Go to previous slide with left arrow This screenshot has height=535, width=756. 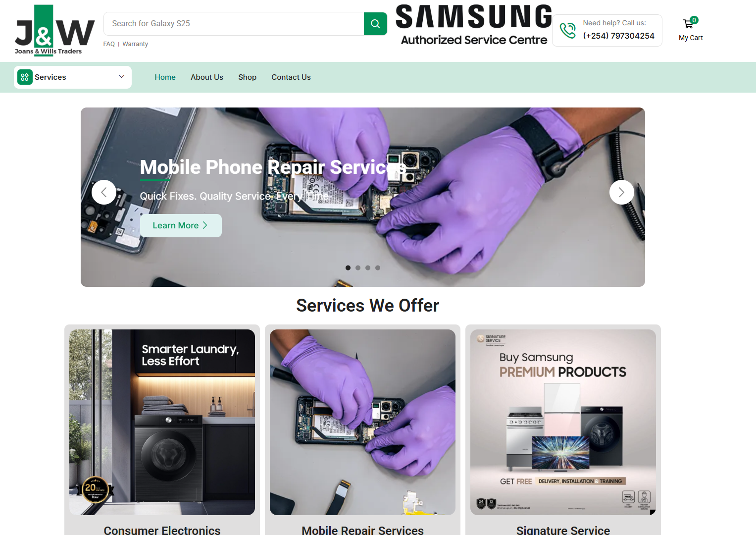104,192
